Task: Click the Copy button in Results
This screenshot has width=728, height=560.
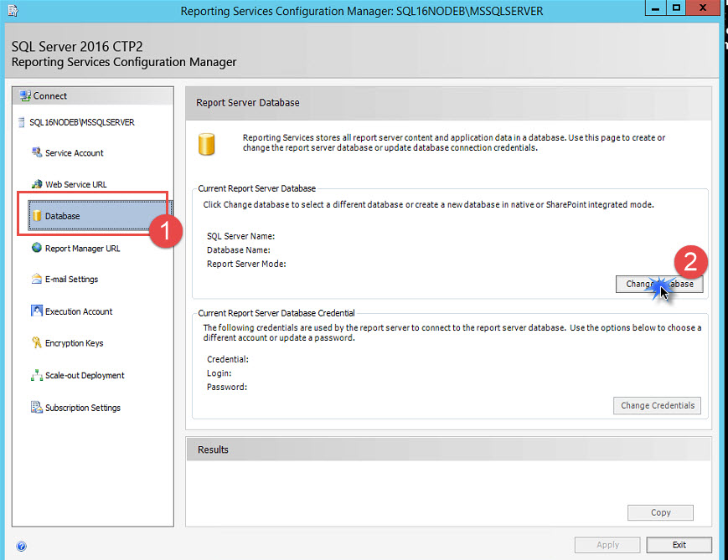Action: click(x=660, y=512)
